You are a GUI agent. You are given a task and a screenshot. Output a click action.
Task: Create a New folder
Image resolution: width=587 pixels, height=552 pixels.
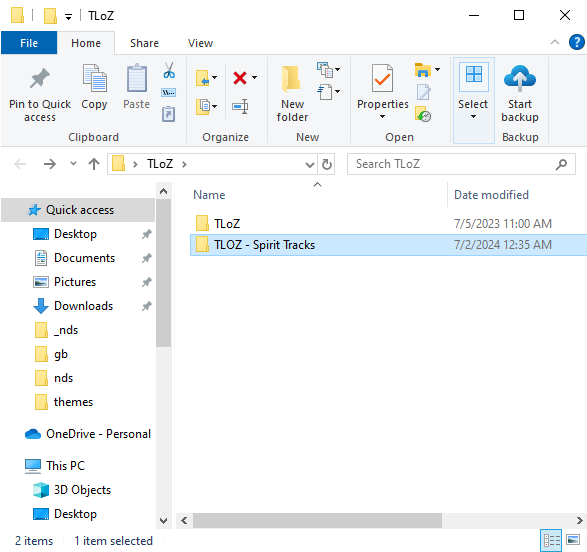coord(292,94)
